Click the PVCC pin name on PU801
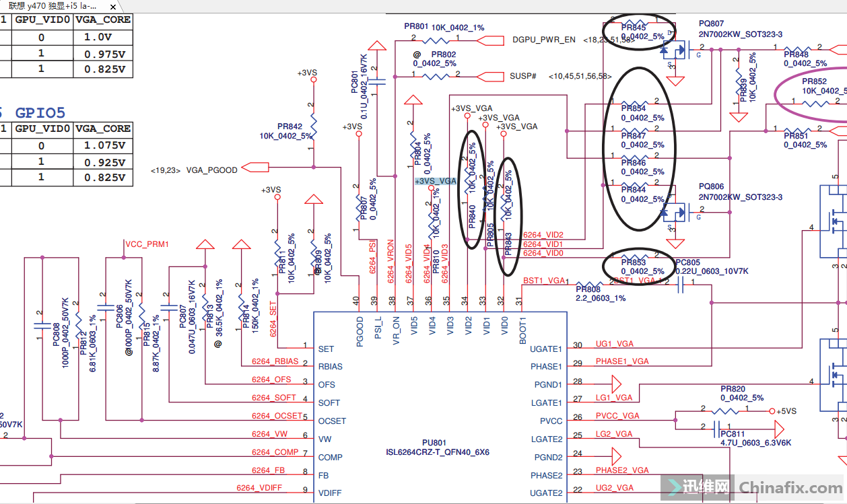The image size is (847, 504). [x=549, y=421]
